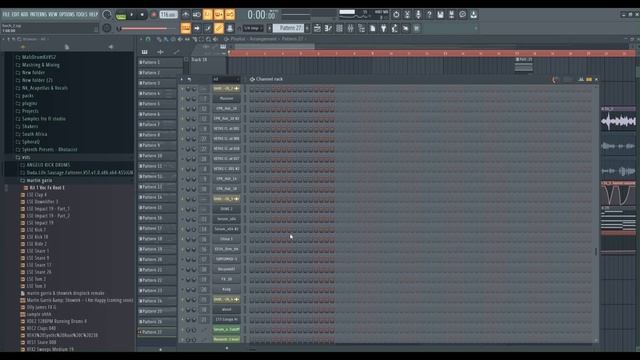Toggle playlist magnet snap icon
The height and width of the screenshot is (360, 640).
pos(148,39)
